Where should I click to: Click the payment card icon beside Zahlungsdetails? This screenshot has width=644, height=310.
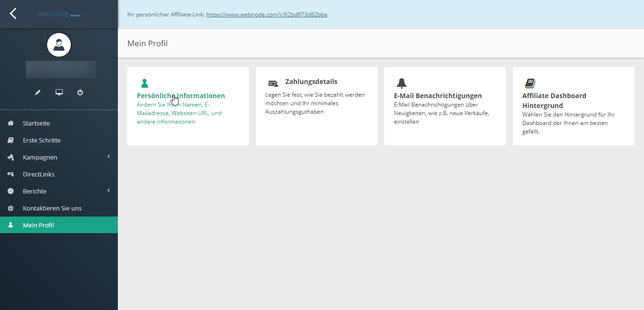click(273, 84)
